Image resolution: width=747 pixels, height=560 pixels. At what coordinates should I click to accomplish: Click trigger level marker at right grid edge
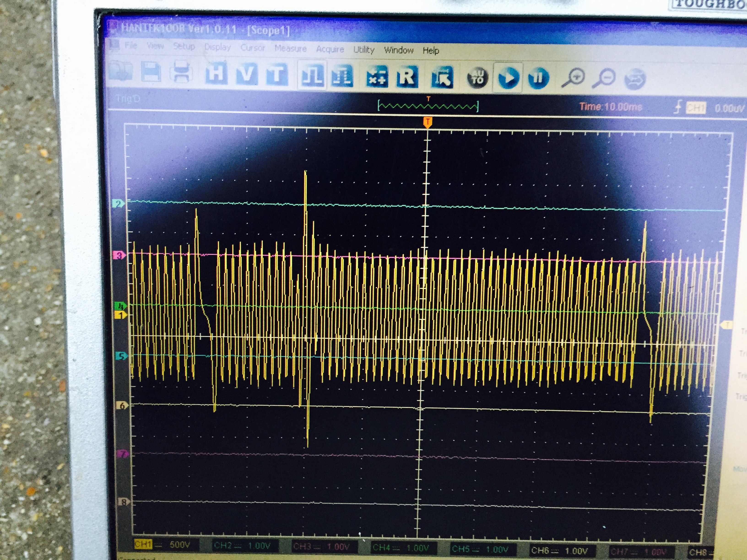(727, 325)
